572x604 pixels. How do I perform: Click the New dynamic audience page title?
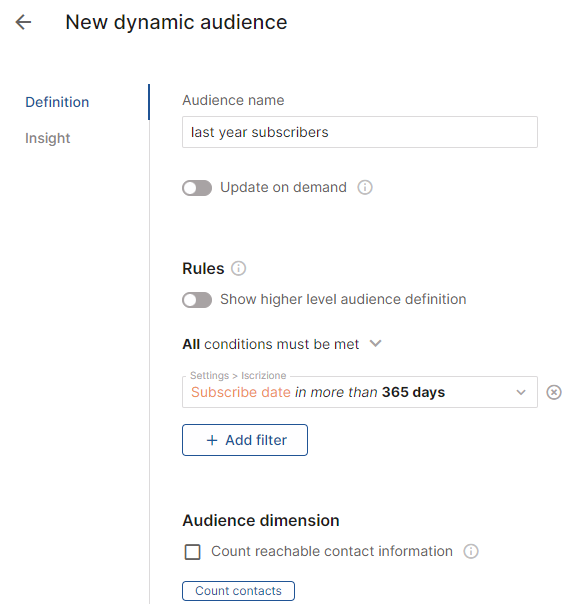coord(176,22)
